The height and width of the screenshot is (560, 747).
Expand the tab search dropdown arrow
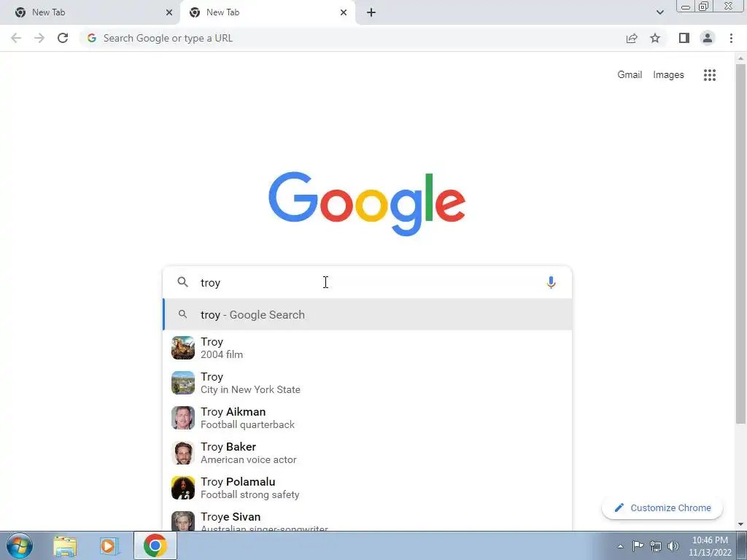(659, 12)
